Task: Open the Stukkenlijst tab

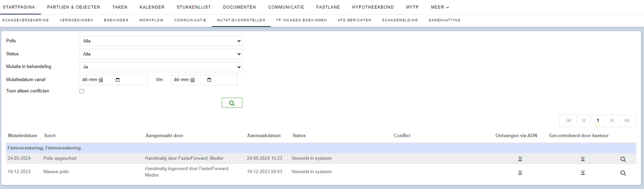Action: 194,7
